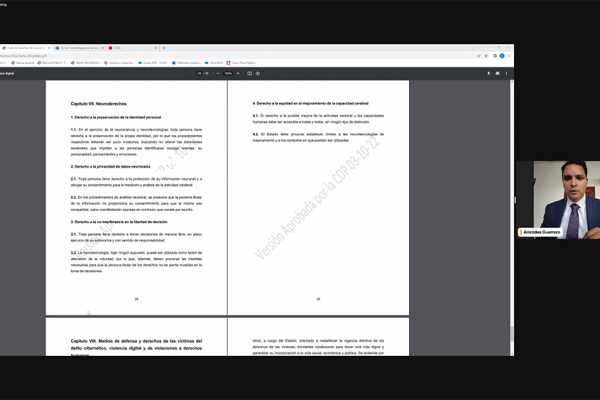Switch to the tab with the red dot icon

coord(132,48)
